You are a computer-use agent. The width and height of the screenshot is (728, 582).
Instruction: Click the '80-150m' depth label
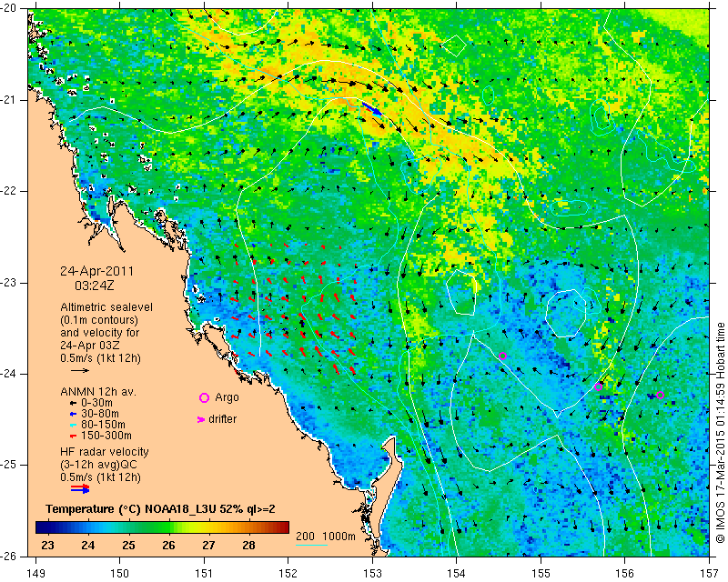[x=103, y=425]
